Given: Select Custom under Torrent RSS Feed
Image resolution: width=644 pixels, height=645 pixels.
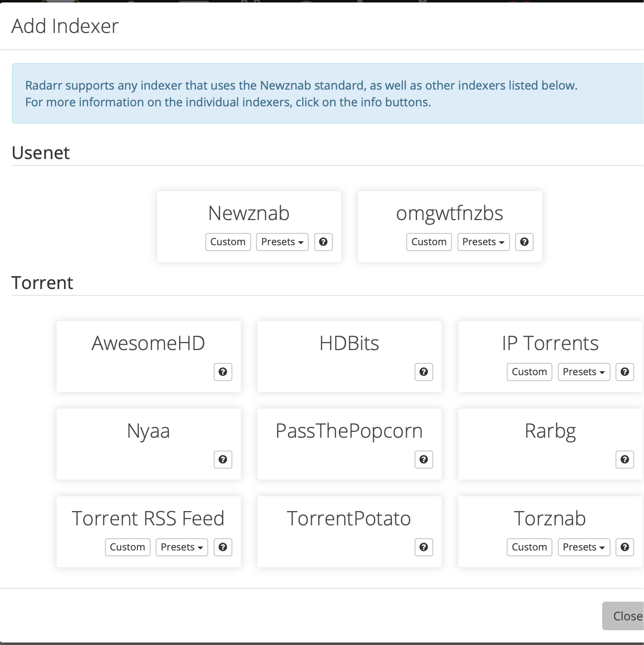Looking at the screenshot, I should point(128,547).
